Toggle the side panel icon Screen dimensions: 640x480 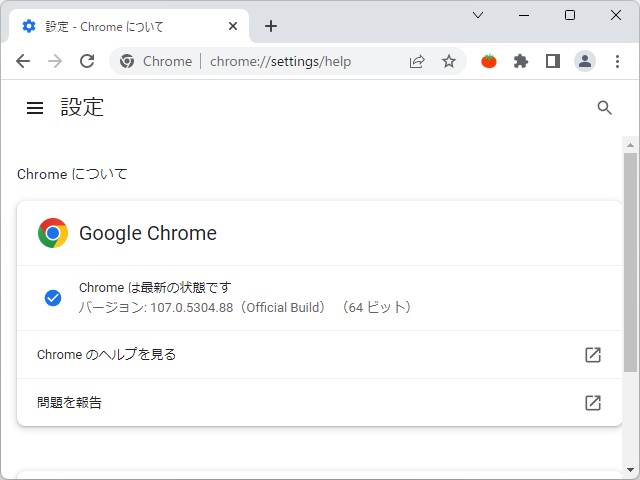553,62
